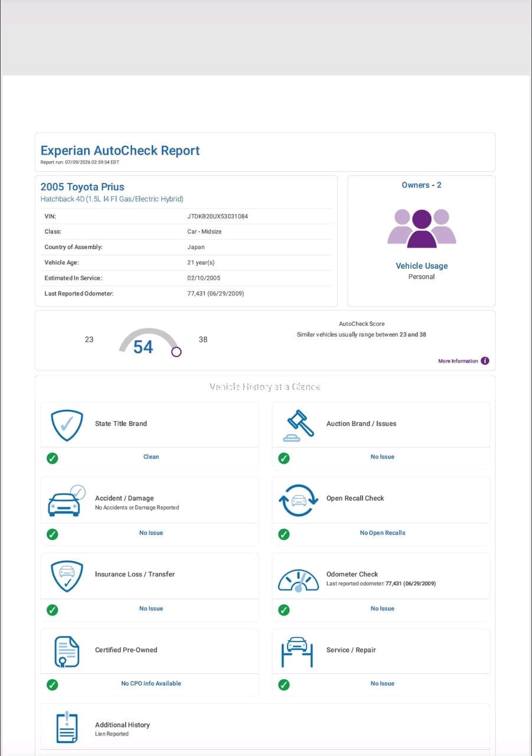This screenshot has width=532, height=756.
Task: Open the Clean title status link
Action: point(151,457)
